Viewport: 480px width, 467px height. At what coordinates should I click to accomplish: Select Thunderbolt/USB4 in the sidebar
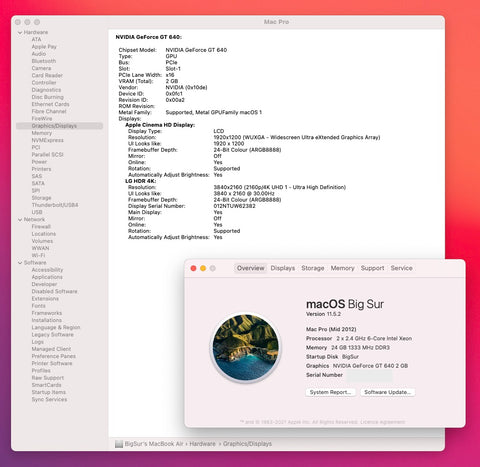tap(55, 205)
